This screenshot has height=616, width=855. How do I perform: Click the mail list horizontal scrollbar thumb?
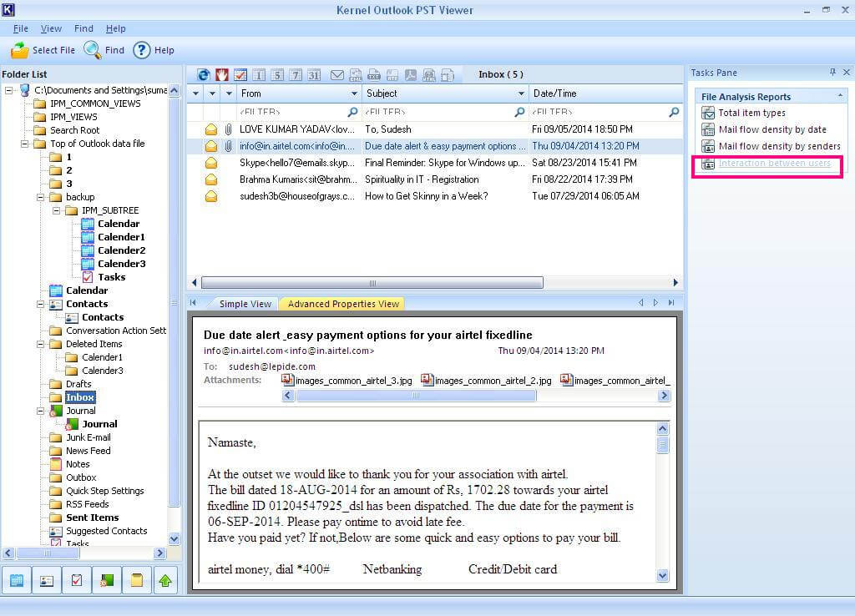(x=372, y=282)
